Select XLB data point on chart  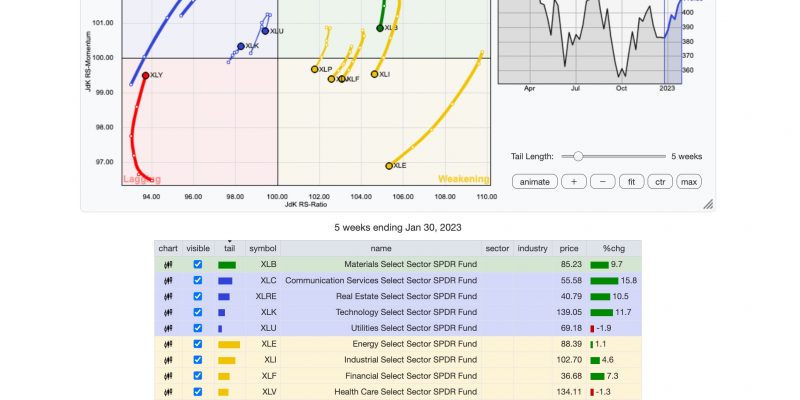(380, 29)
